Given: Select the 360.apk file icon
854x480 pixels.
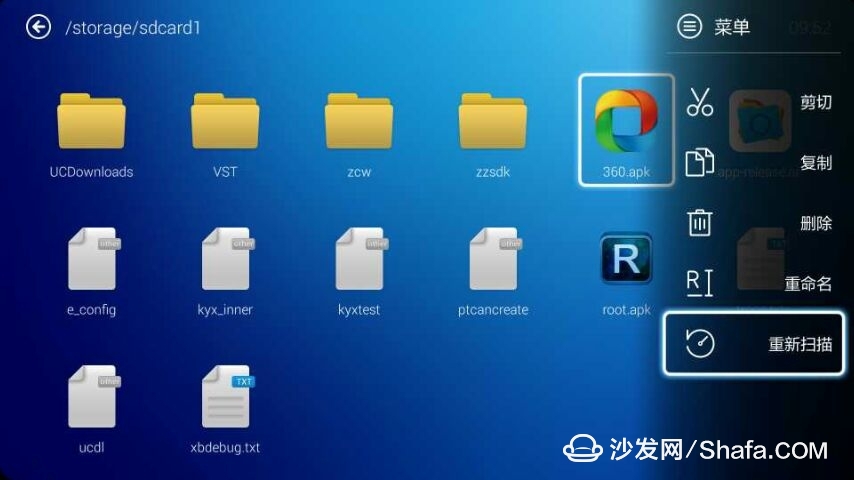Looking at the screenshot, I should tap(626, 121).
